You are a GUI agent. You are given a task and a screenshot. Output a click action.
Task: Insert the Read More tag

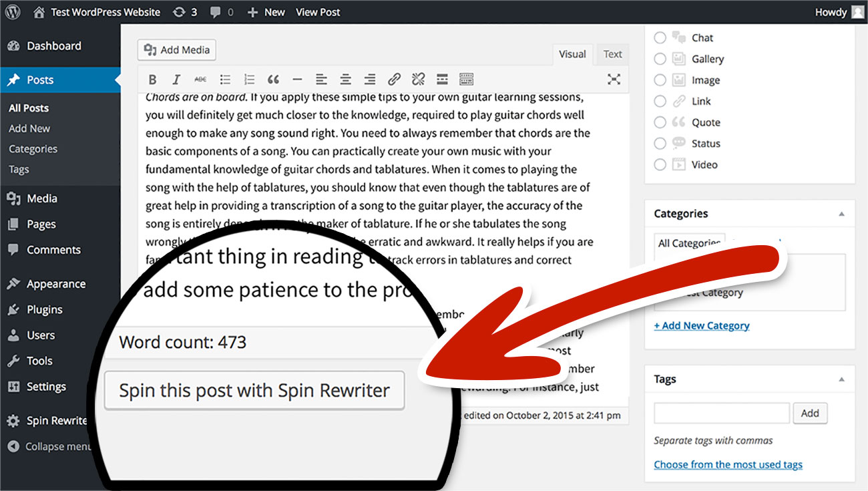pyautogui.click(x=442, y=79)
